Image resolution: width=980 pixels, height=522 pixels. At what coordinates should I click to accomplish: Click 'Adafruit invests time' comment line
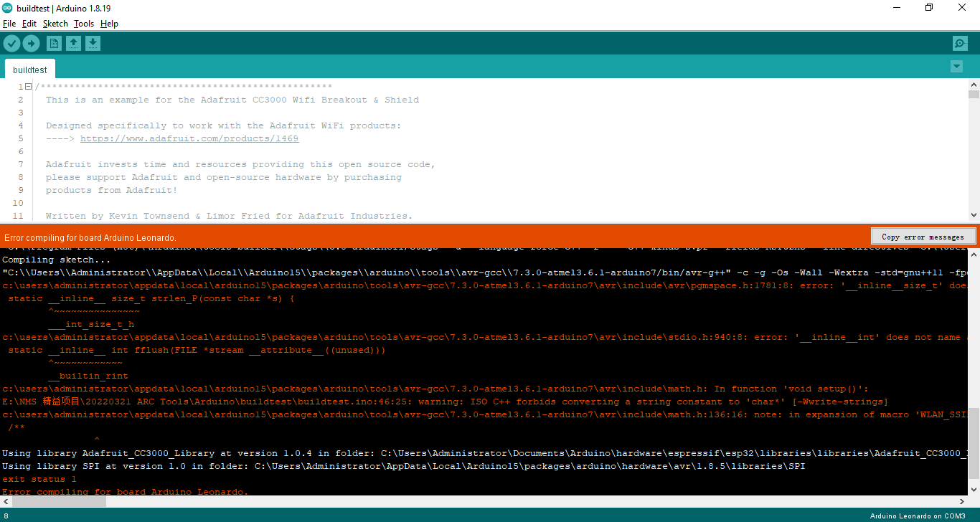(241, 164)
